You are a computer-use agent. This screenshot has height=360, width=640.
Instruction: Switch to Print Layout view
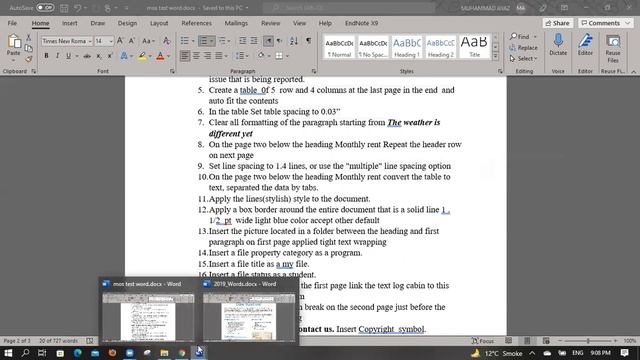tap(527, 341)
